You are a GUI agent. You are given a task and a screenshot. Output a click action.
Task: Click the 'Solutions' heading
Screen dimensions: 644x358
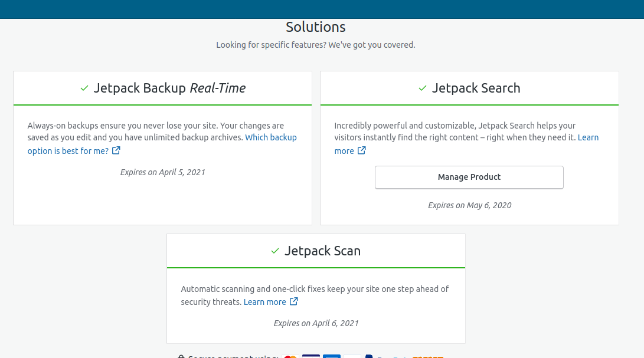(316, 27)
